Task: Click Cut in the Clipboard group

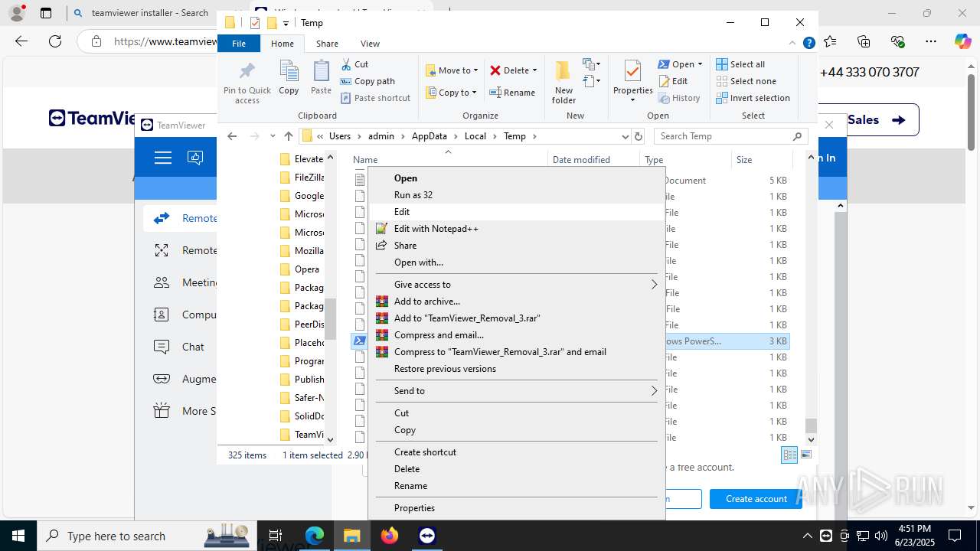Action: [x=354, y=64]
